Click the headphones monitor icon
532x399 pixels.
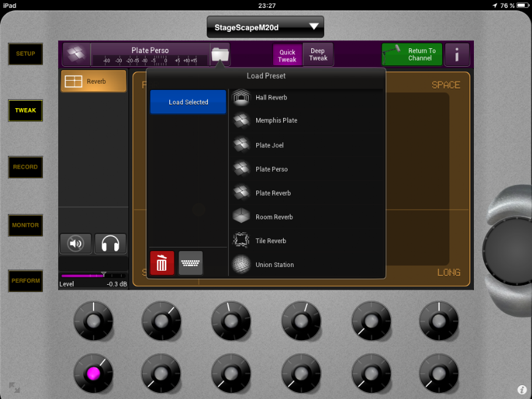(110, 244)
